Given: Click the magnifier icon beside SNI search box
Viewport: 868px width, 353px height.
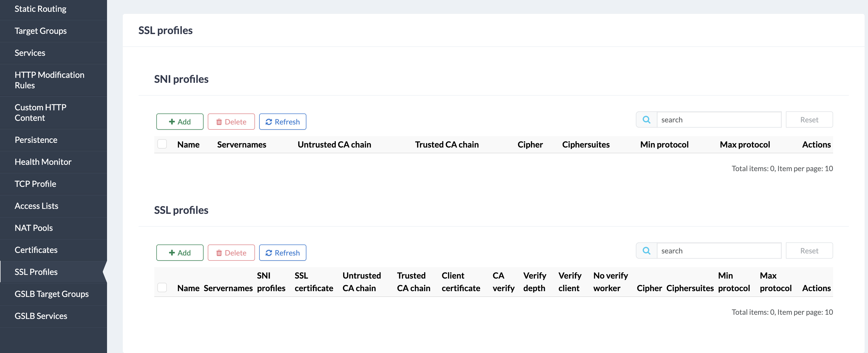Looking at the screenshot, I should (x=646, y=120).
